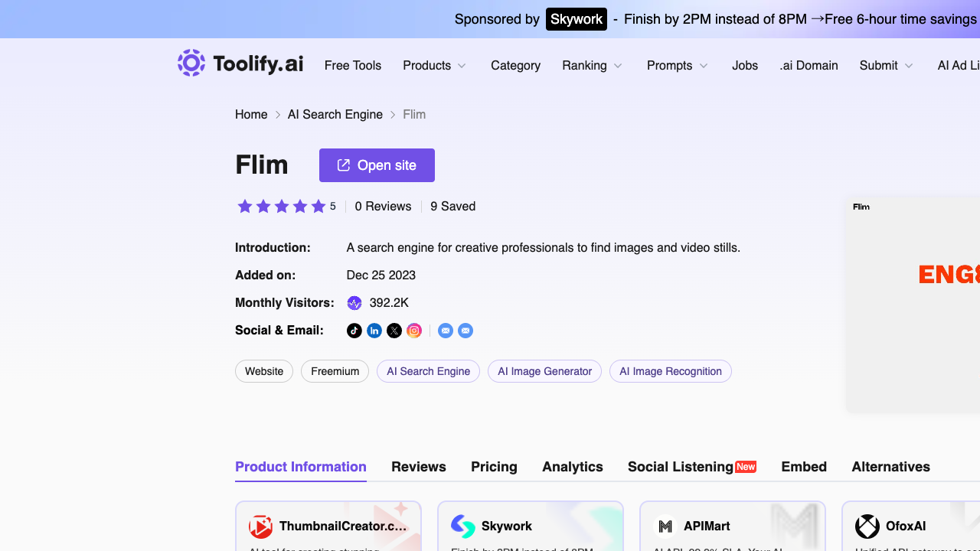Viewport: 980px width, 551px height.
Task: Click the second email envelope icon
Action: [465, 331]
